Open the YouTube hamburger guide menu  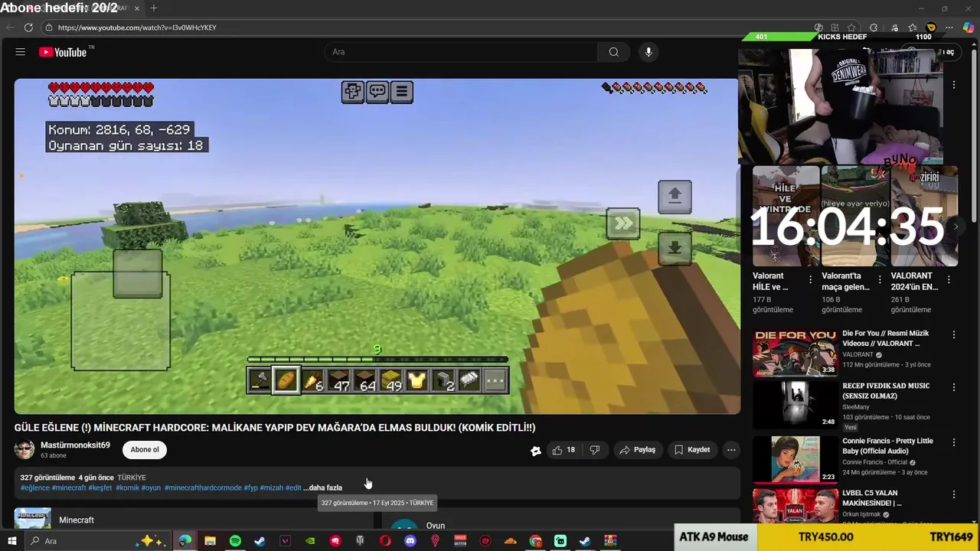[21, 52]
